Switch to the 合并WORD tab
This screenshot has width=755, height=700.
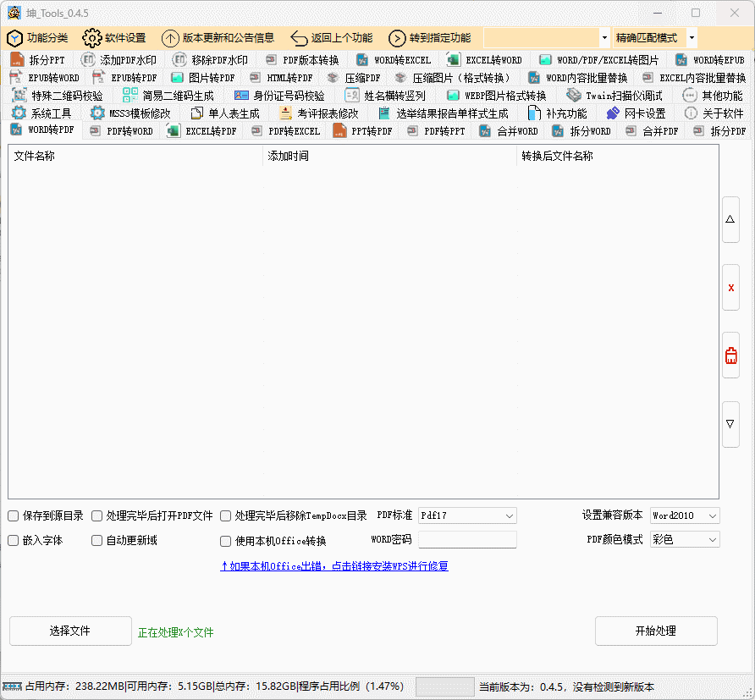point(510,131)
